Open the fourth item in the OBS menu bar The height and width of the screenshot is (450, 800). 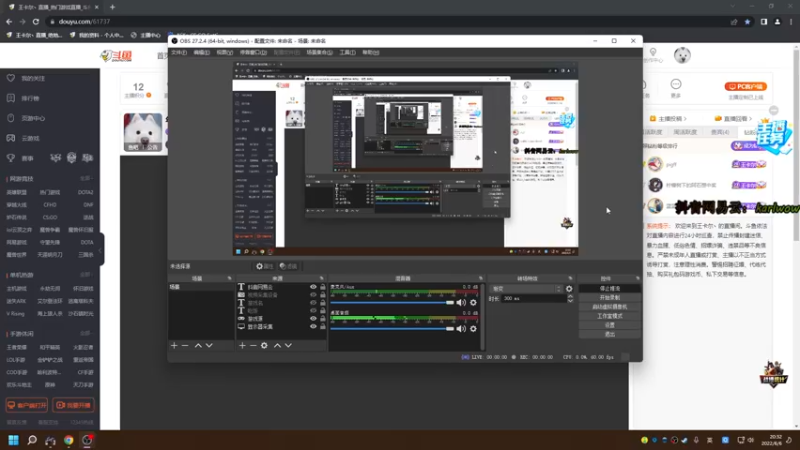click(x=253, y=53)
